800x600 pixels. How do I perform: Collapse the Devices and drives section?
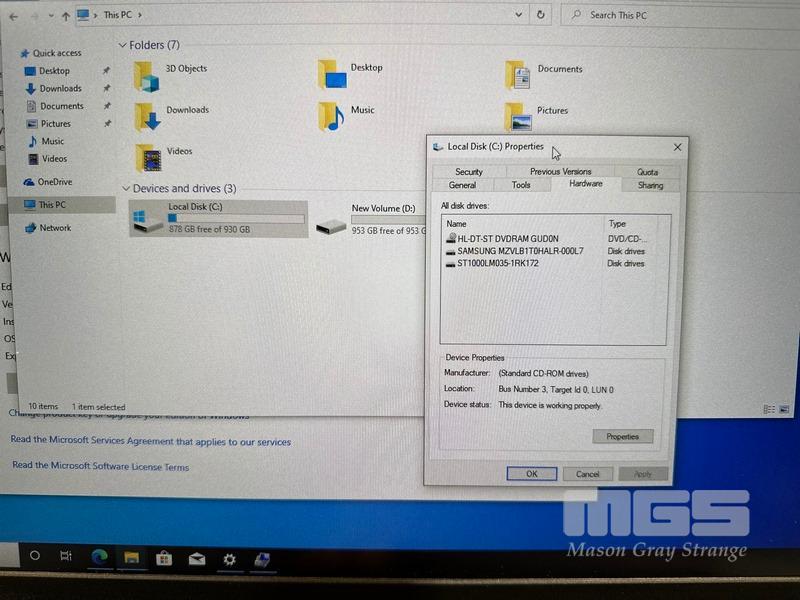coord(125,188)
